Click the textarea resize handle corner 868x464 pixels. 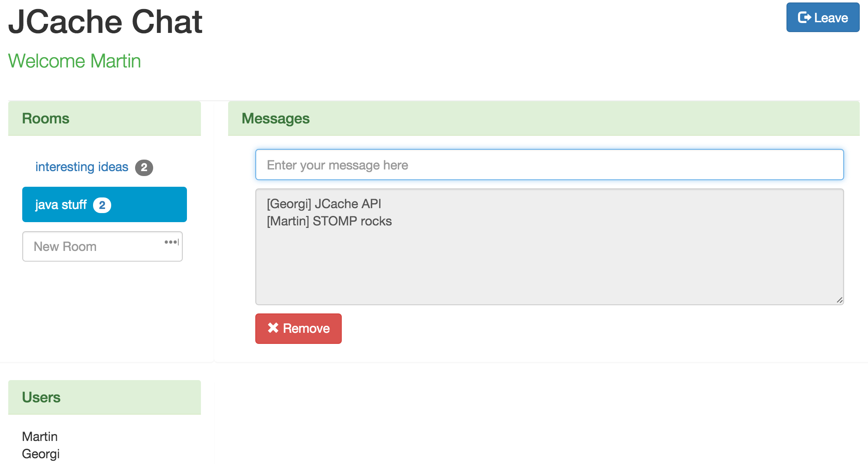point(840,300)
